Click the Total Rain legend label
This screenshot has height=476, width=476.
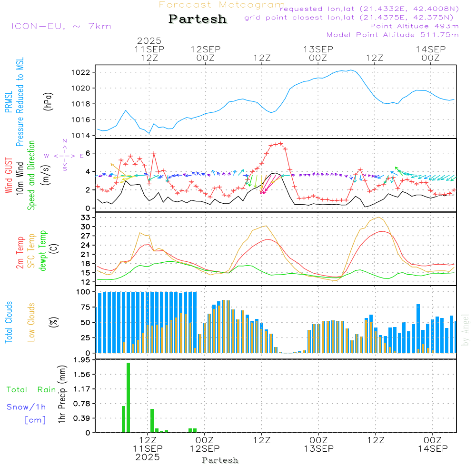click(x=31, y=390)
